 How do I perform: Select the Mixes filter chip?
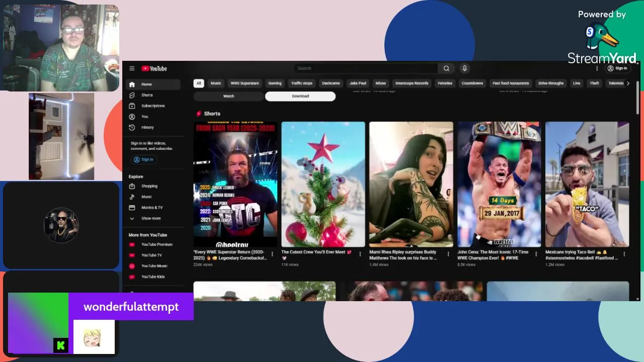tap(381, 83)
